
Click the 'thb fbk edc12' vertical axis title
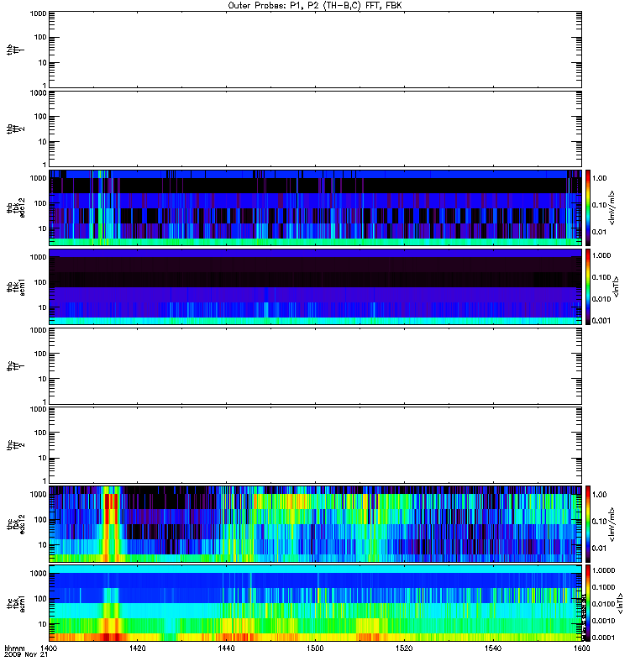pos(16,207)
